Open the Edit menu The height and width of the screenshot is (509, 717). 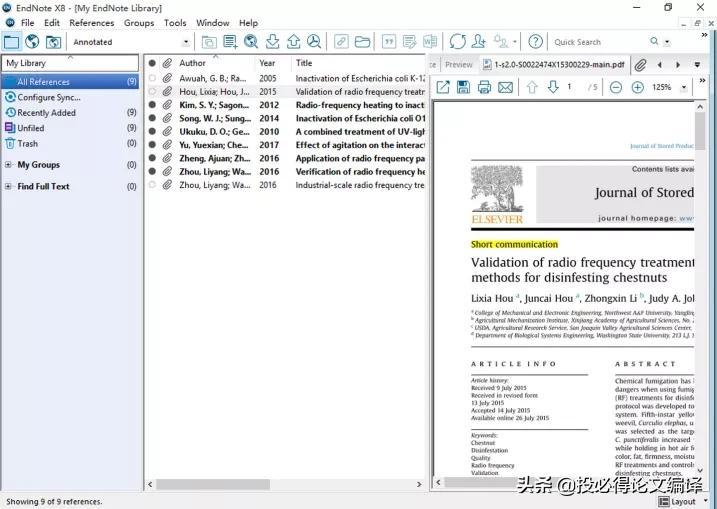pyautogui.click(x=52, y=23)
